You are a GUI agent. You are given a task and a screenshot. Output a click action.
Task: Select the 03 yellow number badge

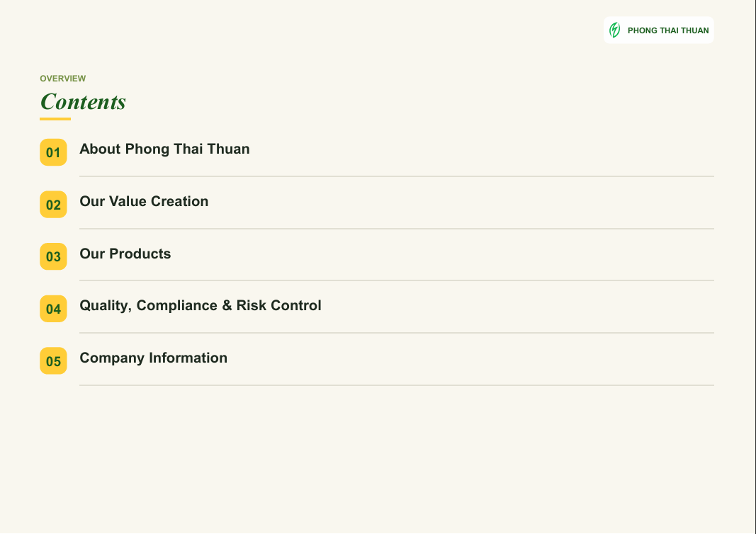(53, 256)
